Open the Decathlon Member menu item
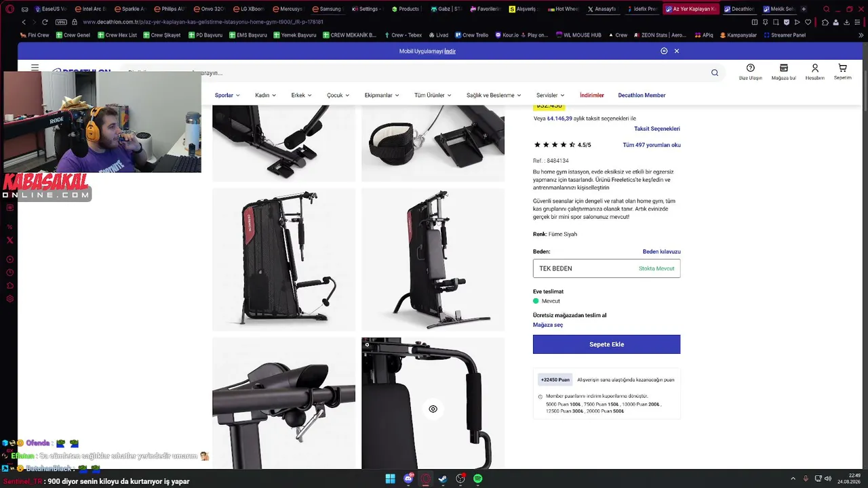The image size is (868, 488). pyautogui.click(x=642, y=96)
